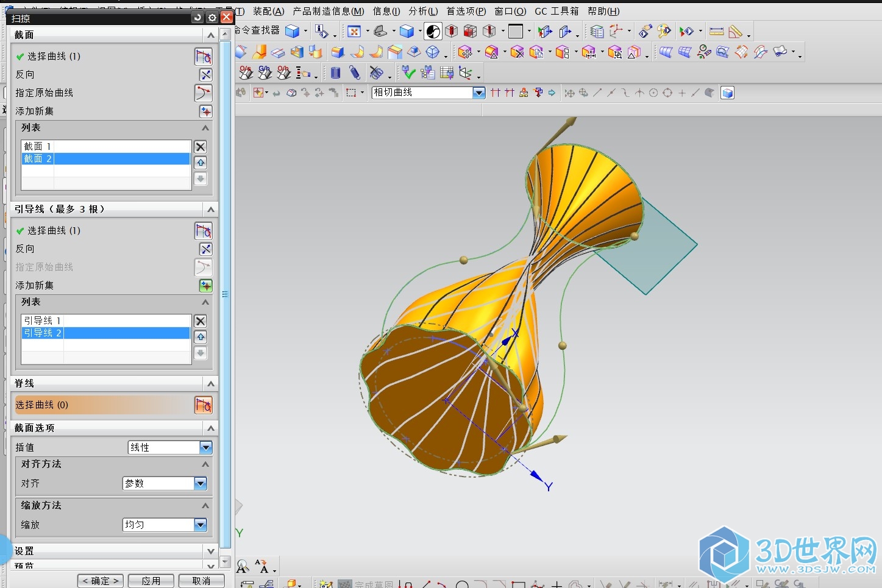The height and width of the screenshot is (588, 882).
Task: Open the 装配 assemblies menu
Action: (x=268, y=12)
